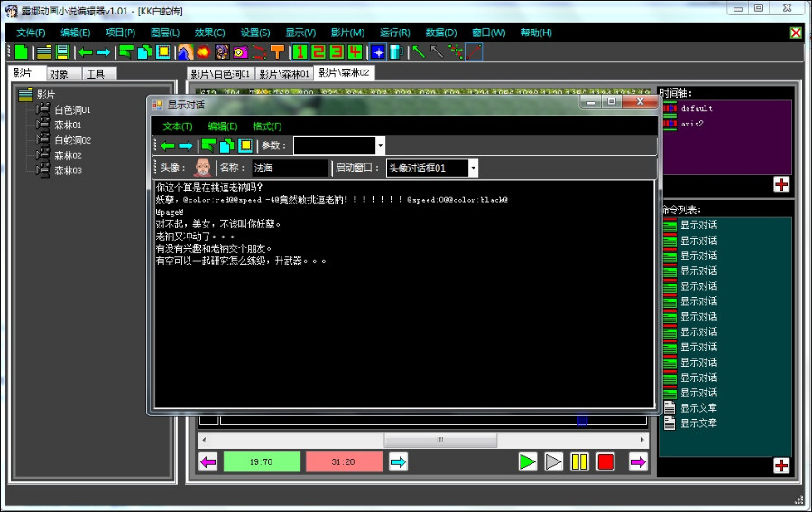Viewport: 812px width, 512px height.
Task: Click the green new-file icon in main toolbar
Action: (22, 51)
